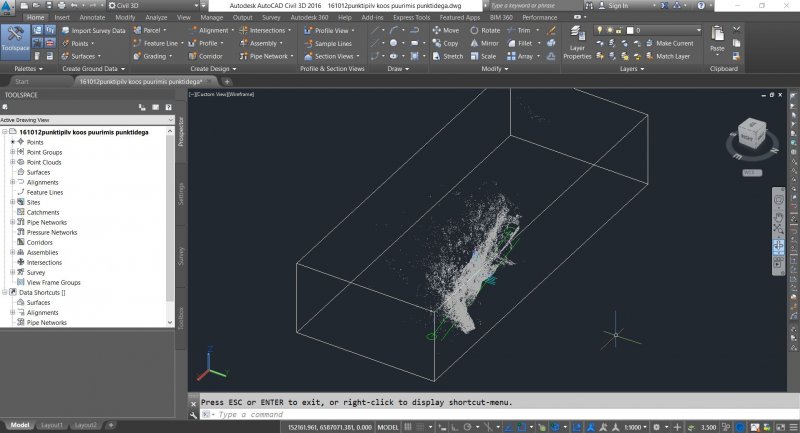The image size is (800, 433).
Task: Open the Surfaces dropdown button in ribbon
Action: [x=82, y=56]
